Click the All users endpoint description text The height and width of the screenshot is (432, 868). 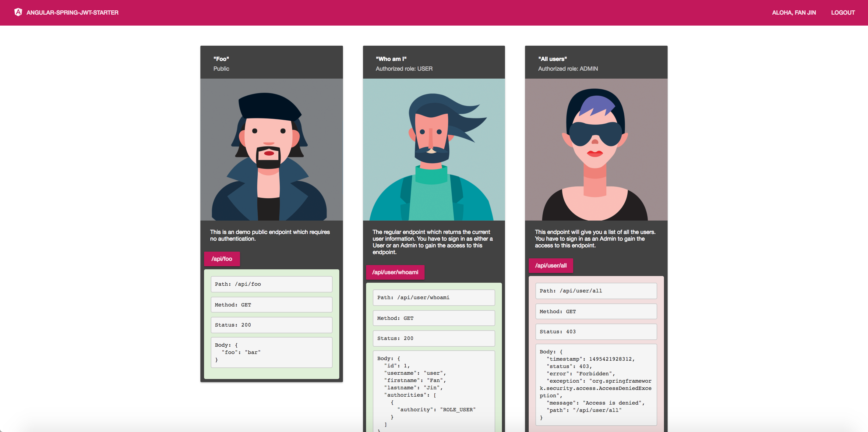tap(595, 239)
